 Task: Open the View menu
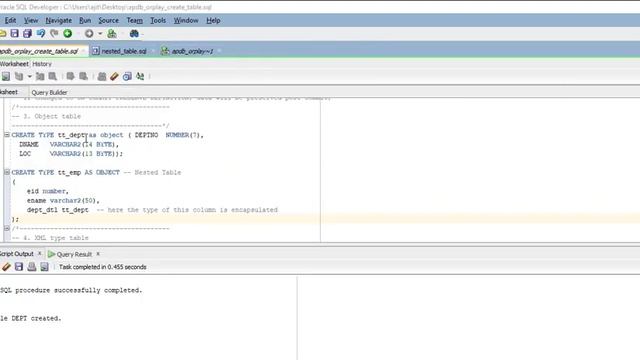pyautogui.click(x=31, y=20)
